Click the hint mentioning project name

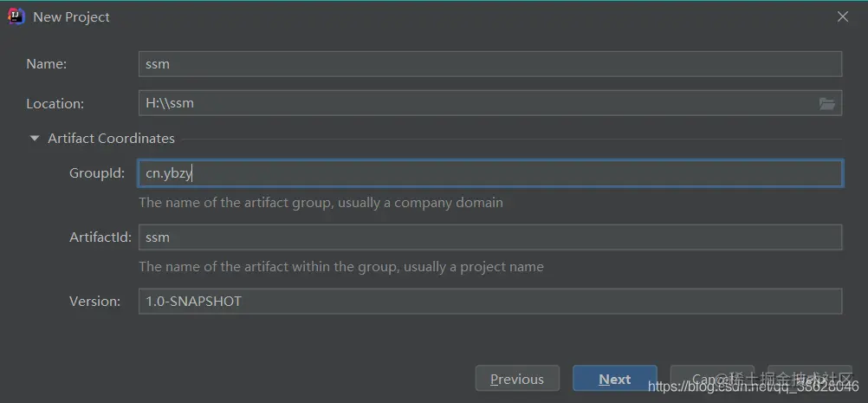[341, 267]
